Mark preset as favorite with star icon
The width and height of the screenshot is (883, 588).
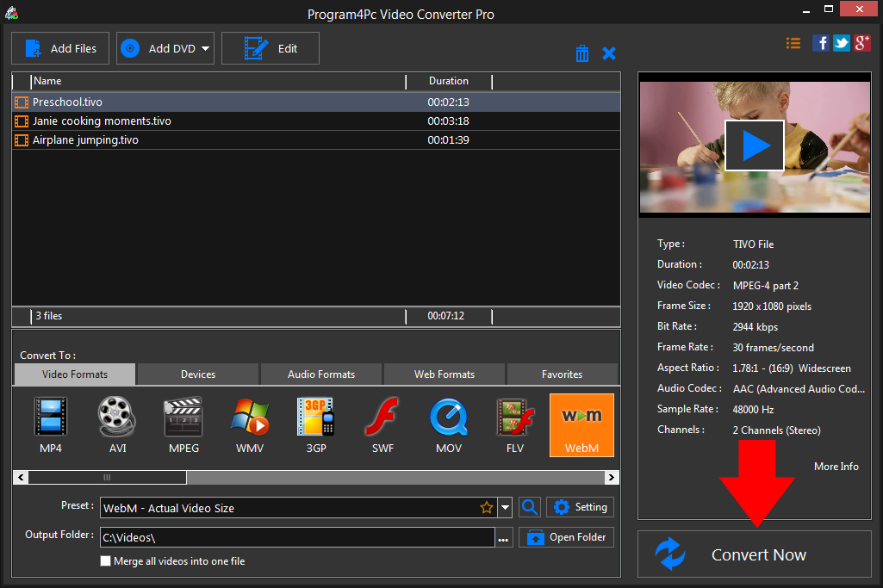pos(487,508)
